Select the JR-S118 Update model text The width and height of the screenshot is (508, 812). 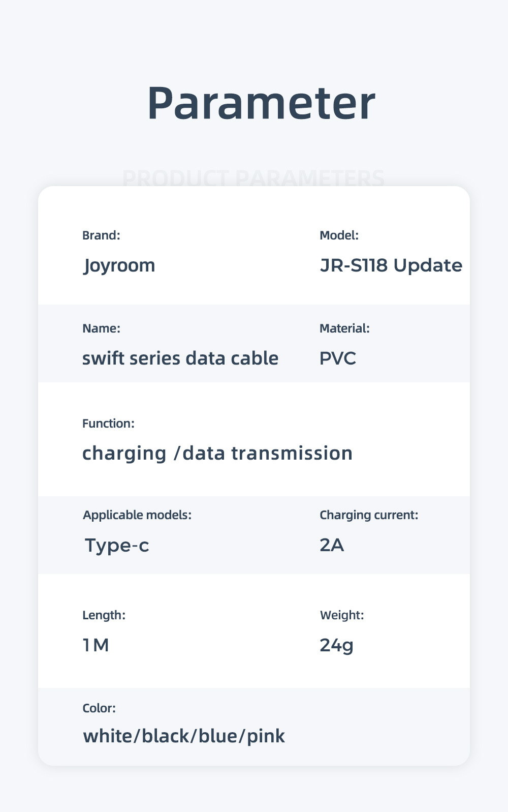[x=391, y=265]
